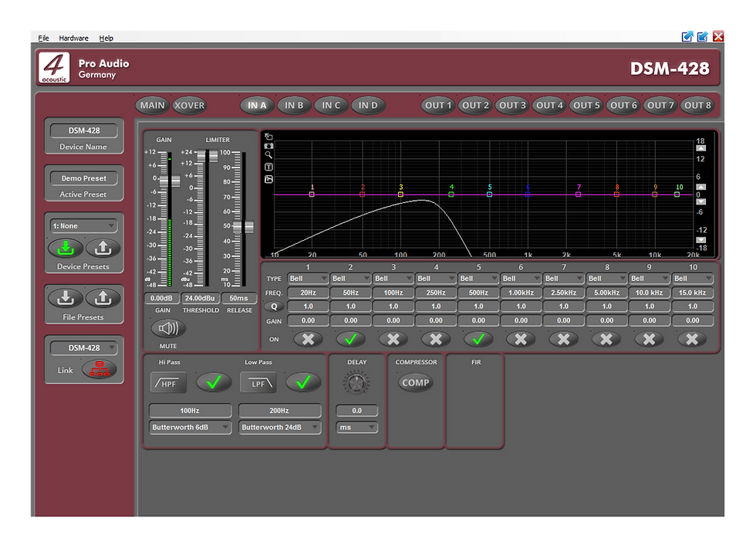756x548 pixels.
Task: Enable EQ band 6 ON toggle
Action: coord(521,340)
